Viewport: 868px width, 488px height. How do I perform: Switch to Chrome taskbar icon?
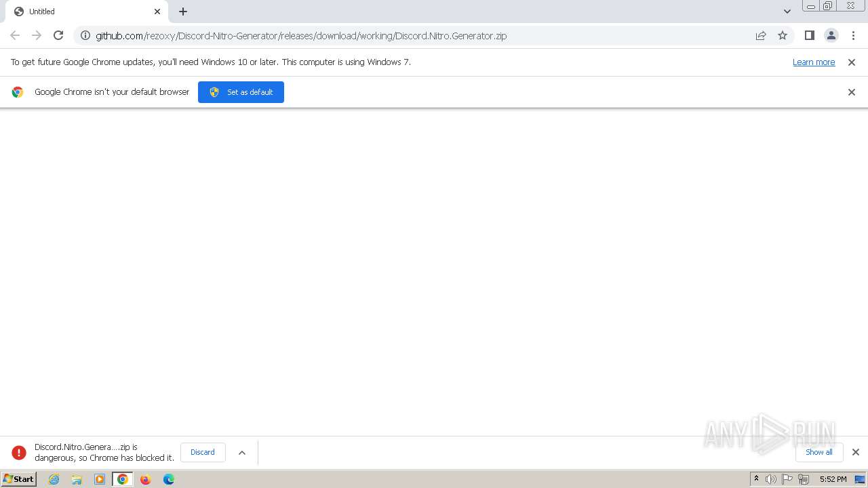pyautogui.click(x=122, y=479)
